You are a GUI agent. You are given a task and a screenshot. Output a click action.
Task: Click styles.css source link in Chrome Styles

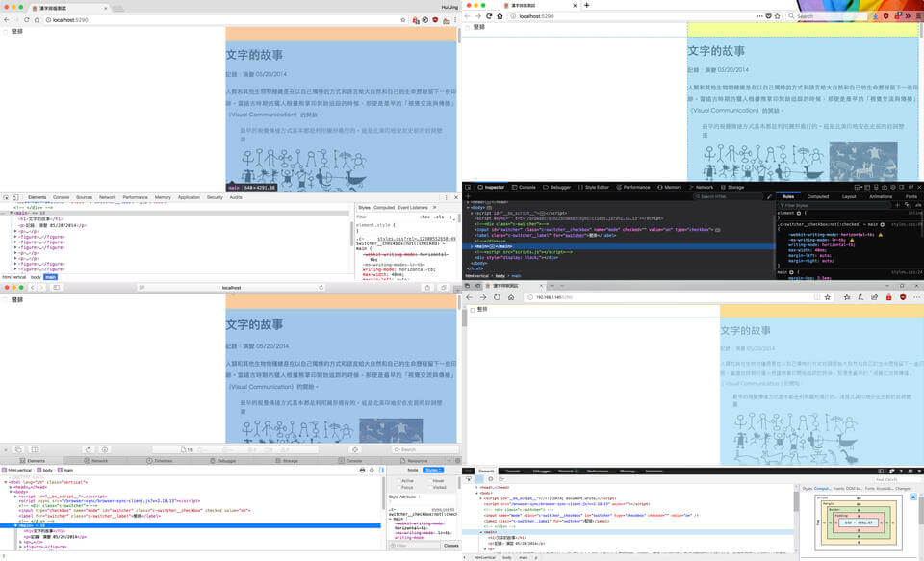417,239
